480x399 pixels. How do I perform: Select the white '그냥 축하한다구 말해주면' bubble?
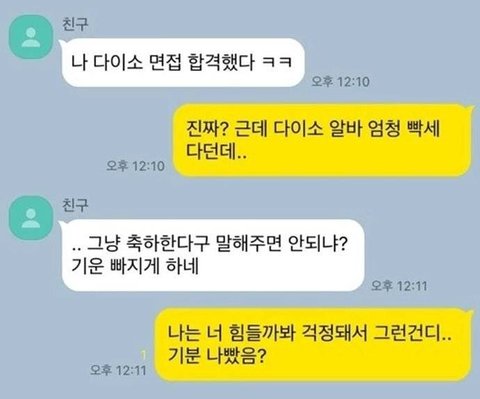(x=212, y=255)
